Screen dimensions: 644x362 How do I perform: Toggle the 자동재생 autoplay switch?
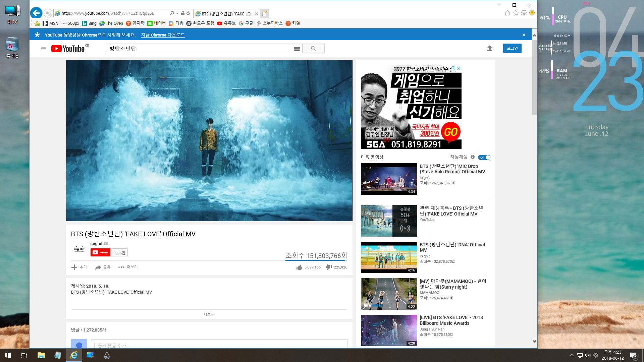484,157
